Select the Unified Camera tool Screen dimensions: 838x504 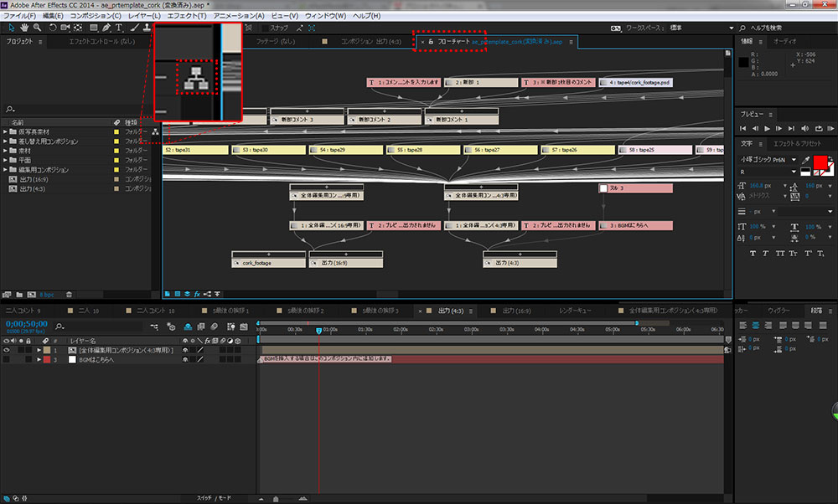(65, 28)
